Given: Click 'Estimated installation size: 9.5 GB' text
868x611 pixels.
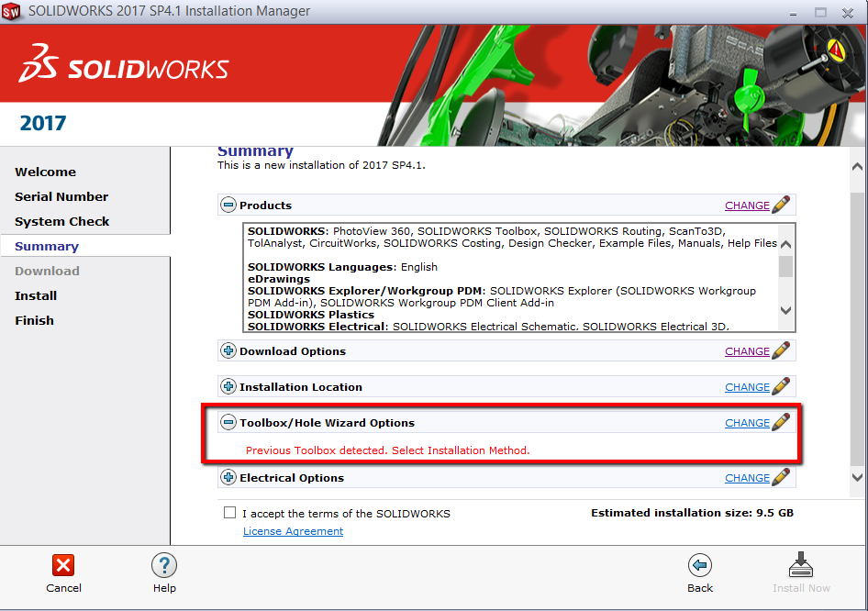Looking at the screenshot, I should (692, 513).
